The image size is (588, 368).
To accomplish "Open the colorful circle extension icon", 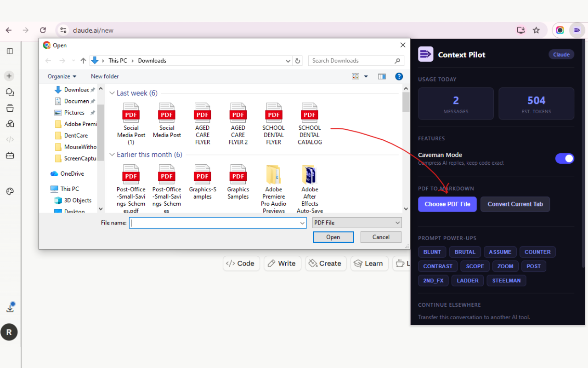I will [560, 30].
